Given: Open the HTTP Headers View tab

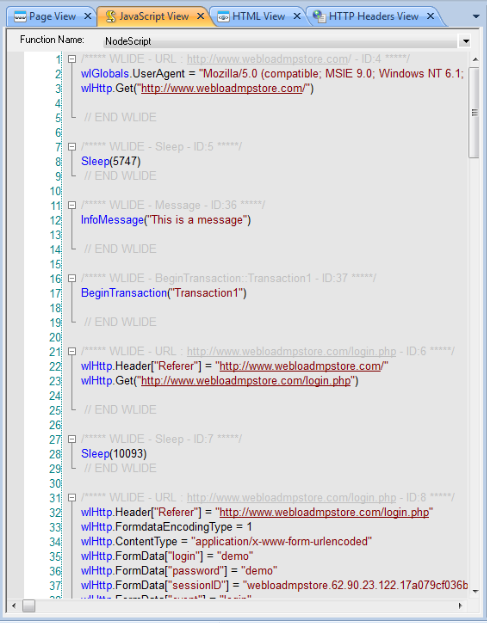Looking at the screenshot, I should (374, 16).
